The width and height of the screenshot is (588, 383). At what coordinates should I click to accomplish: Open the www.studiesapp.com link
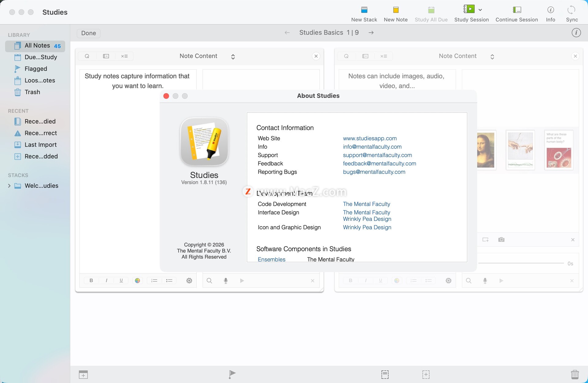(370, 138)
